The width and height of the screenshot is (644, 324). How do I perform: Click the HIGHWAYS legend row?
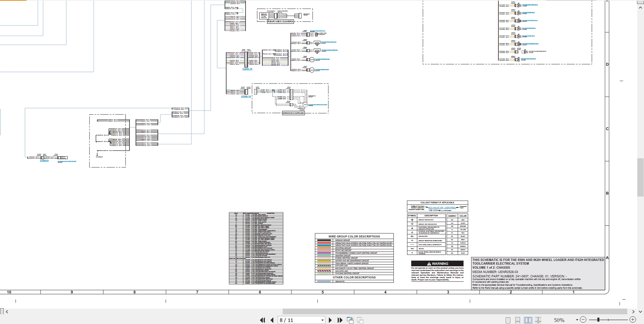(354, 281)
